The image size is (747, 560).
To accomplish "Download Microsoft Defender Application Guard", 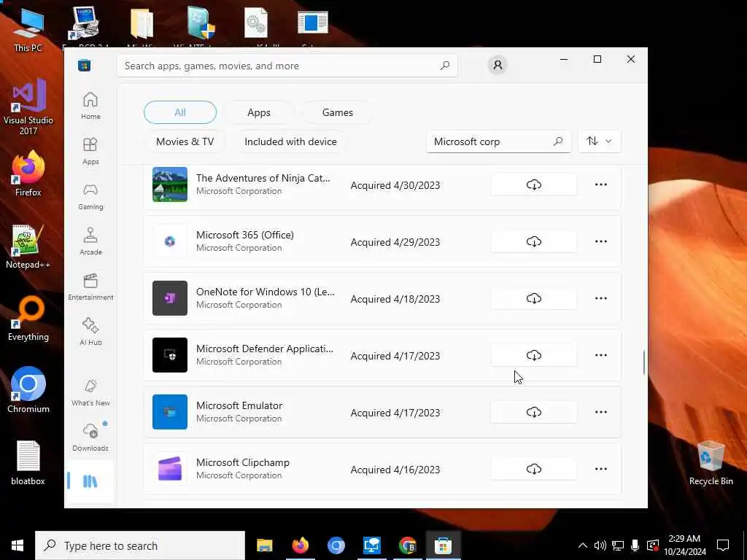I will click(x=533, y=355).
